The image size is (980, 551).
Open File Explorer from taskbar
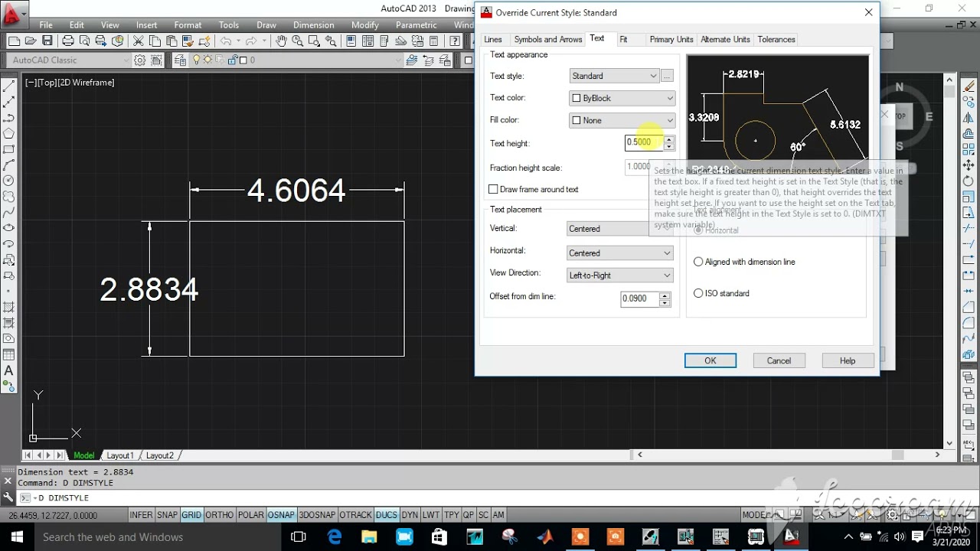[369, 537]
